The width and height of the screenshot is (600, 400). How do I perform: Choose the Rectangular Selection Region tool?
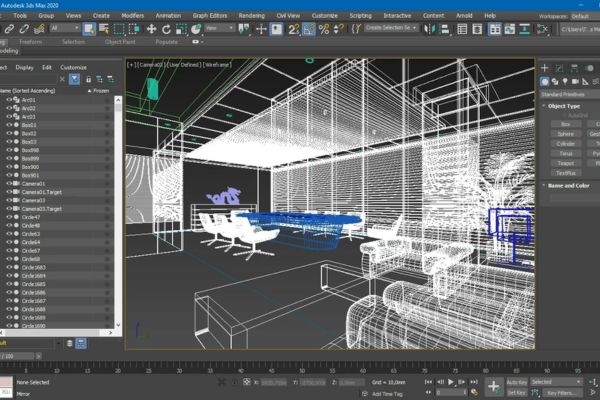pos(119,29)
